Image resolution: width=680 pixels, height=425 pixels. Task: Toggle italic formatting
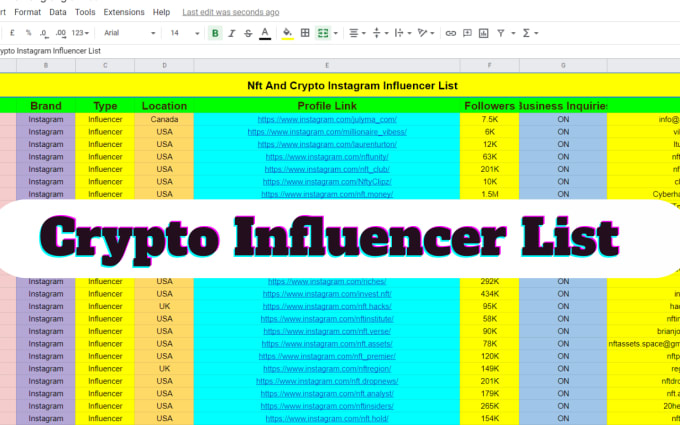pos(232,33)
